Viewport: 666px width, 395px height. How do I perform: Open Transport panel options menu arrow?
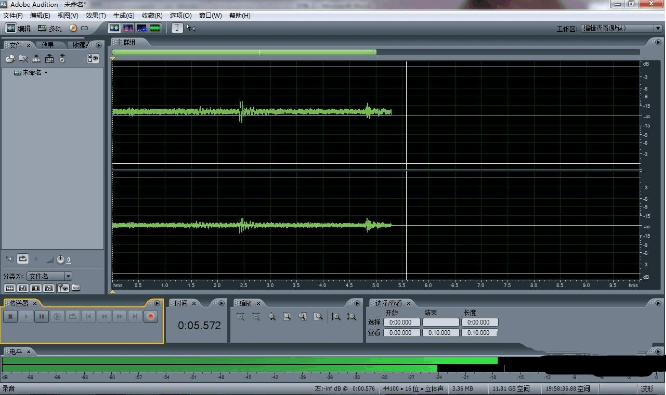(157, 303)
